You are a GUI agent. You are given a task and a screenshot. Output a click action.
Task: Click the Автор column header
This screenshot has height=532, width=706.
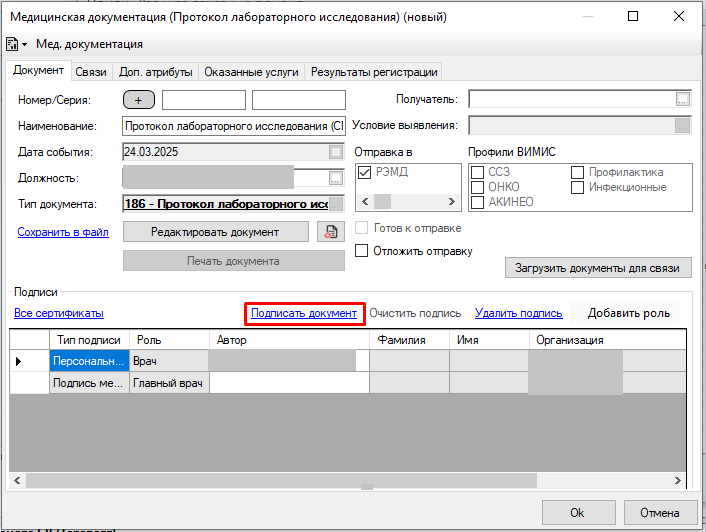290,340
